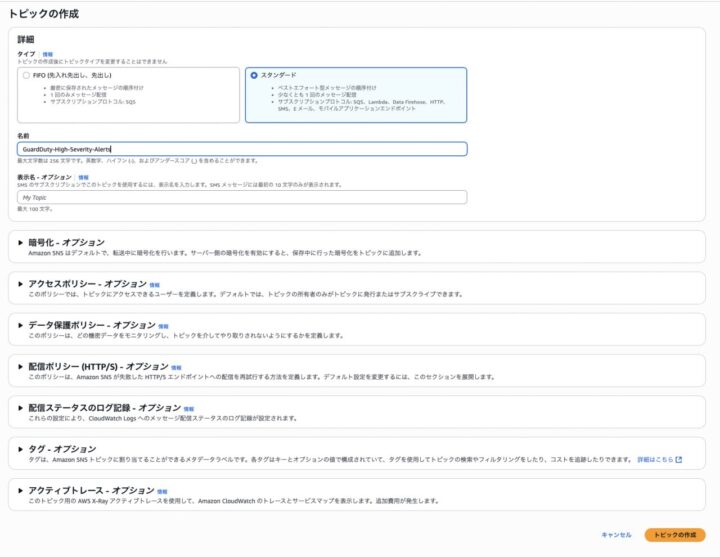The height and width of the screenshot is (557, 720).
Task: Click the 情報 link beside 配信ポリシー heading
Action: tap(176, 368)
